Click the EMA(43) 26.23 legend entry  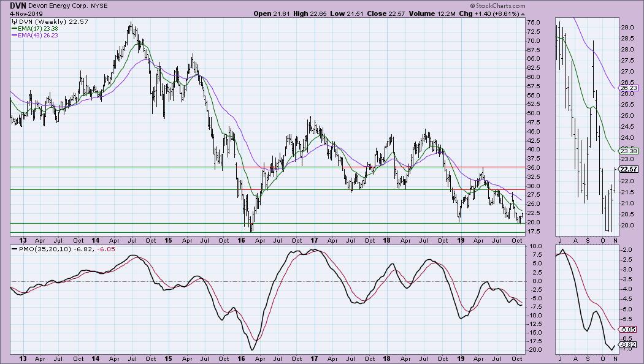pos(37,36)
